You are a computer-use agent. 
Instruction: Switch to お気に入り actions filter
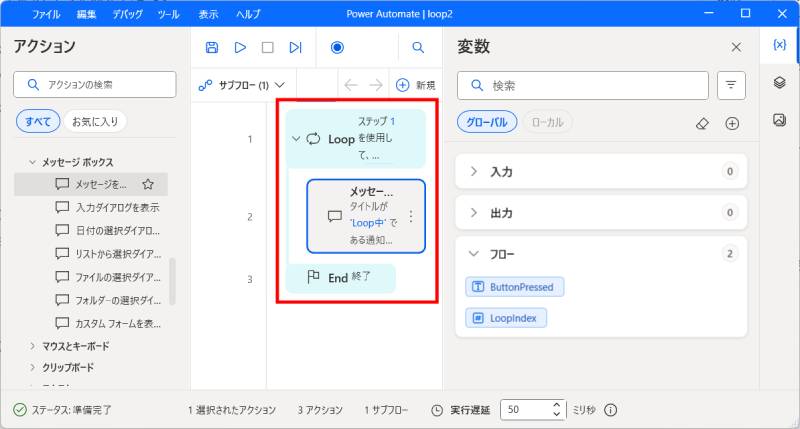94,122
